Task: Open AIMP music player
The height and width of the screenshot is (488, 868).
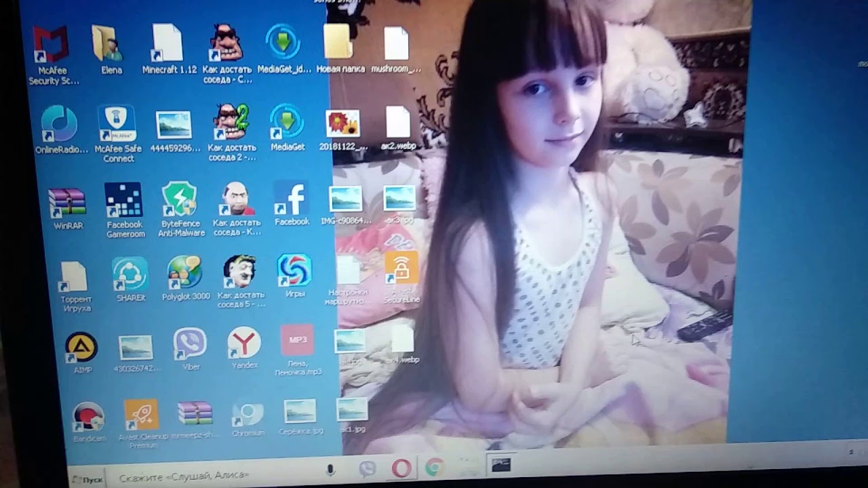Action: pyautogui.click(x=81, y=348)
